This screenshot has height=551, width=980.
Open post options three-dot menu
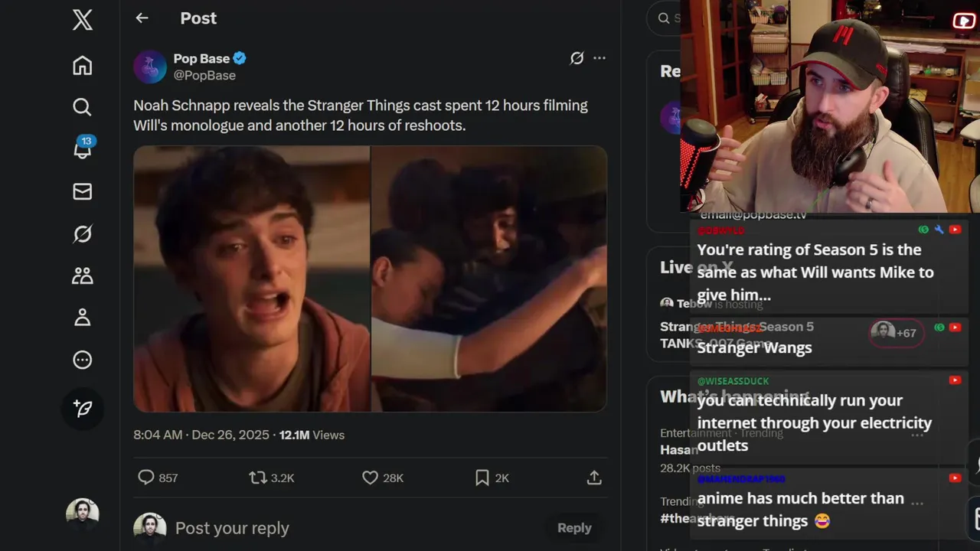[x=599, y=58]
